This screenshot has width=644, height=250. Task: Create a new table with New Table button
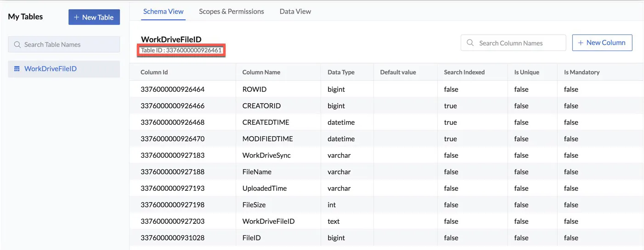click(x=94, y=17)
